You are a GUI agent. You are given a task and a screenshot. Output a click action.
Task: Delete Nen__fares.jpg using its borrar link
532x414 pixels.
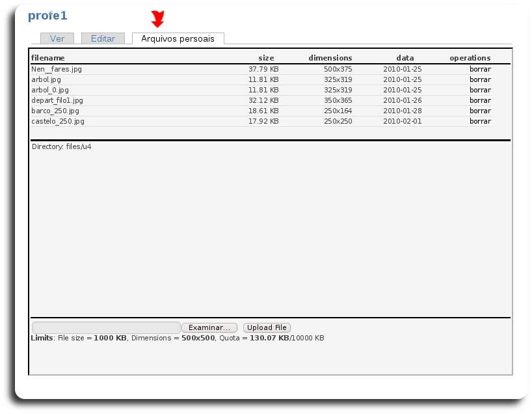click(x=480, y=69)
